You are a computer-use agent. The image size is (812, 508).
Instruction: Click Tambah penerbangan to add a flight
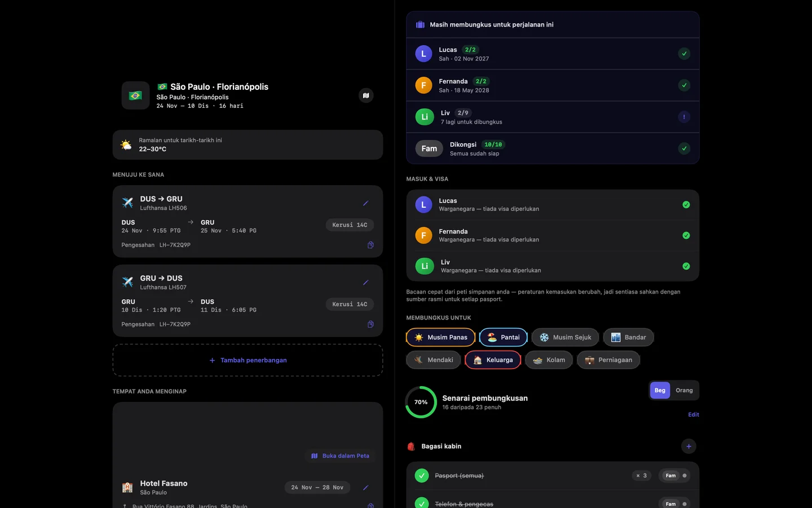click(248, 360)
